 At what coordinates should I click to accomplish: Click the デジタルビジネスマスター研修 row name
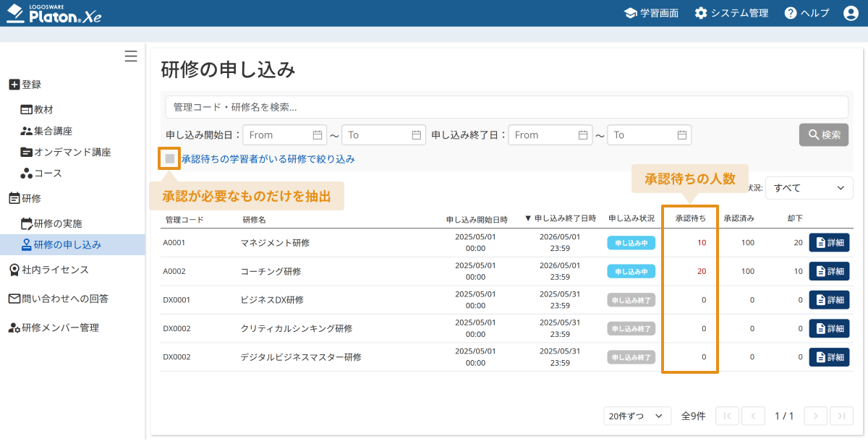click(x=301, y=357)
